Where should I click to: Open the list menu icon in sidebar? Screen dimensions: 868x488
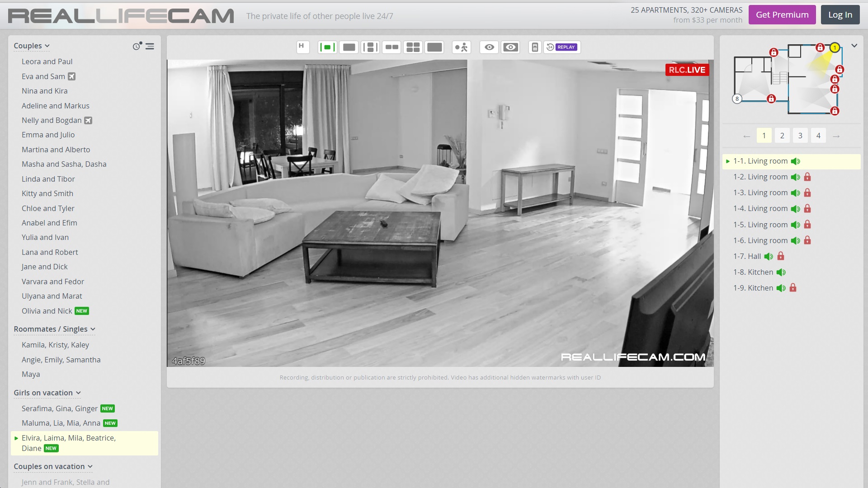(150, 47)
